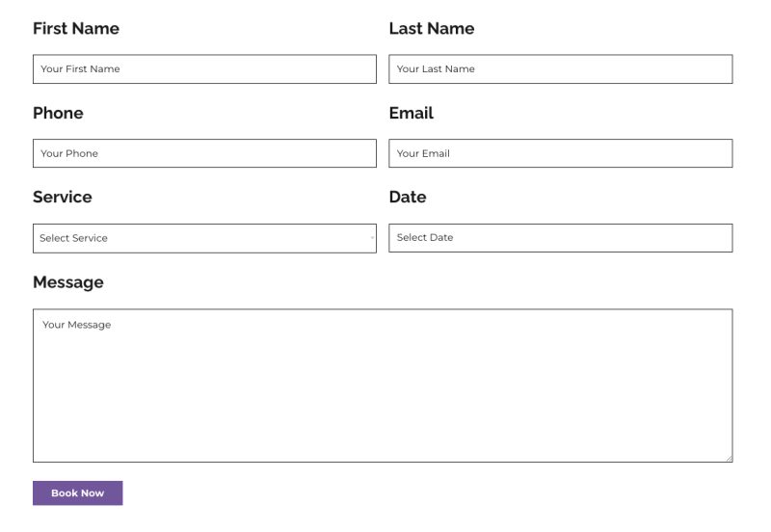Click the Message heading label
The width and height of the screenshot is (771, 532).
point(67,282)
